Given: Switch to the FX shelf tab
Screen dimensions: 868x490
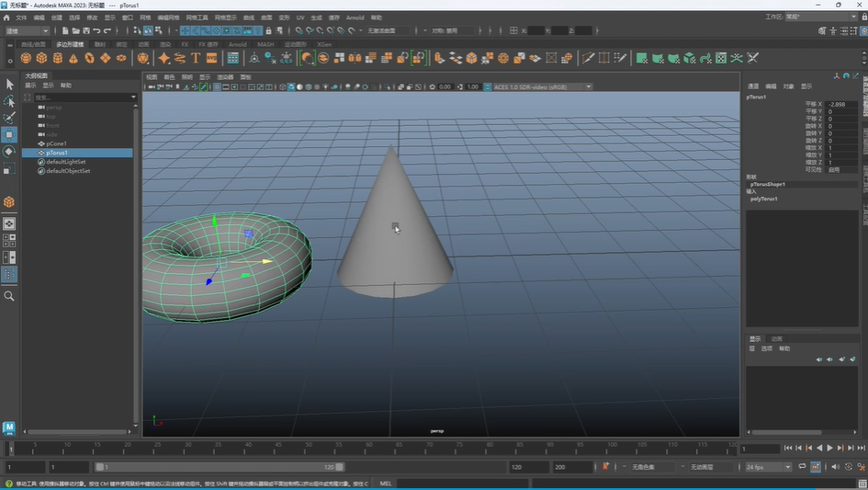Looking at the screenshot, I should click(185, 44).
